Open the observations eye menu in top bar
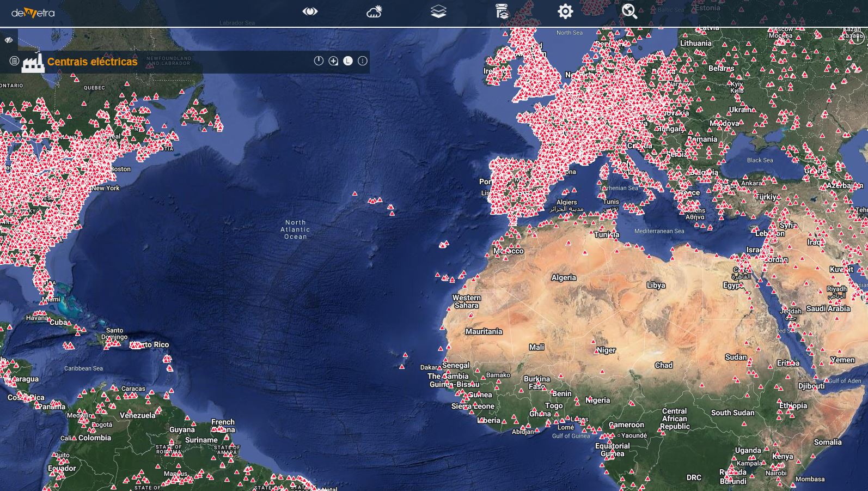 [310, 11]
